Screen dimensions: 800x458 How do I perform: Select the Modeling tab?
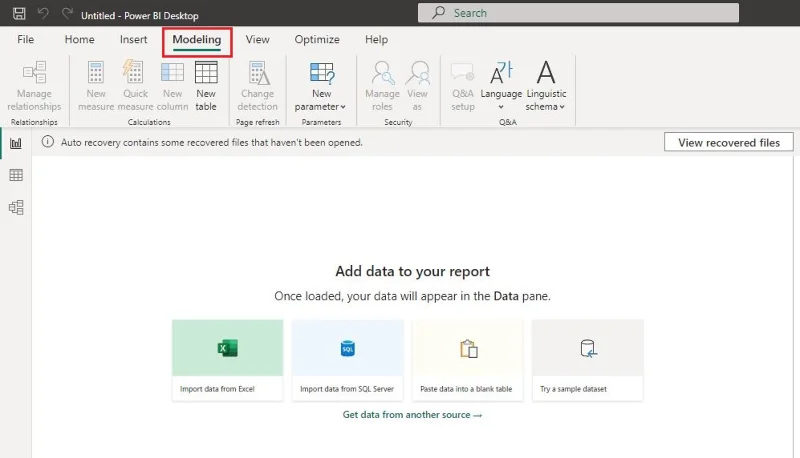(197, 40)
